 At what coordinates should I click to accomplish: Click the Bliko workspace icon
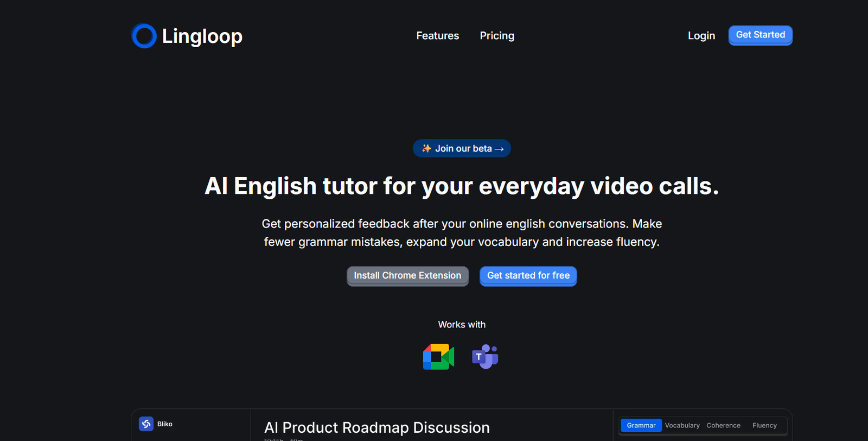(146, 424)
